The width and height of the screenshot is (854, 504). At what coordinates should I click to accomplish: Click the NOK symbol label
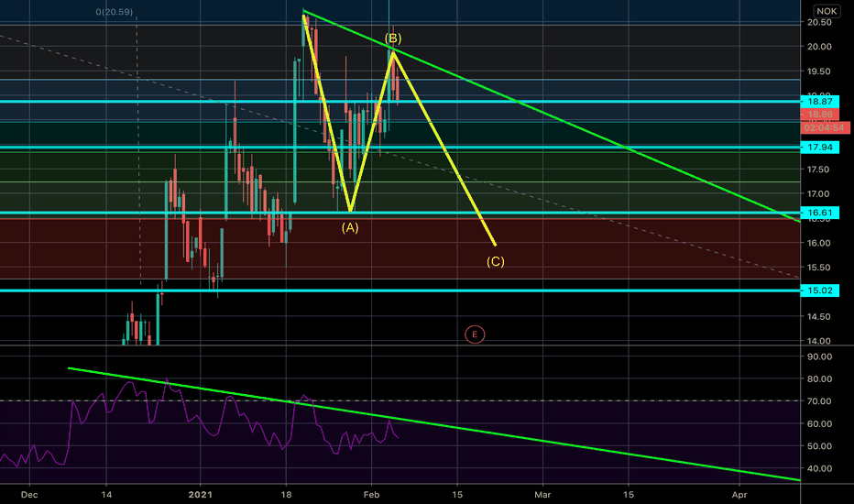tap(827, 11)
